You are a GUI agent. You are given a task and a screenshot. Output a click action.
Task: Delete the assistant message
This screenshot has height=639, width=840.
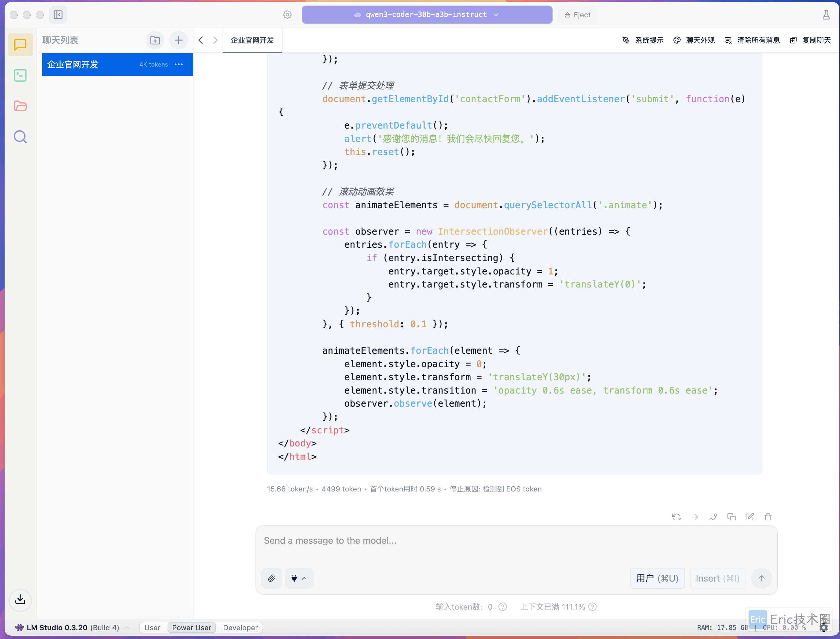768,517
